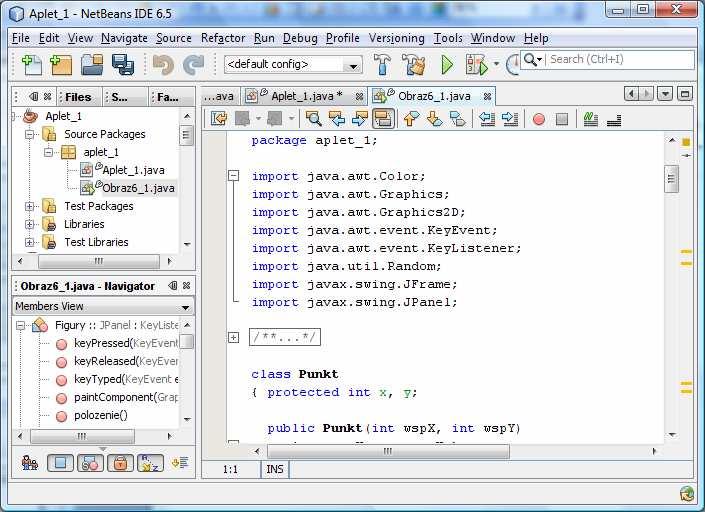Collapse the import statements code fold

pyautogui.click(x=234, y=176)
